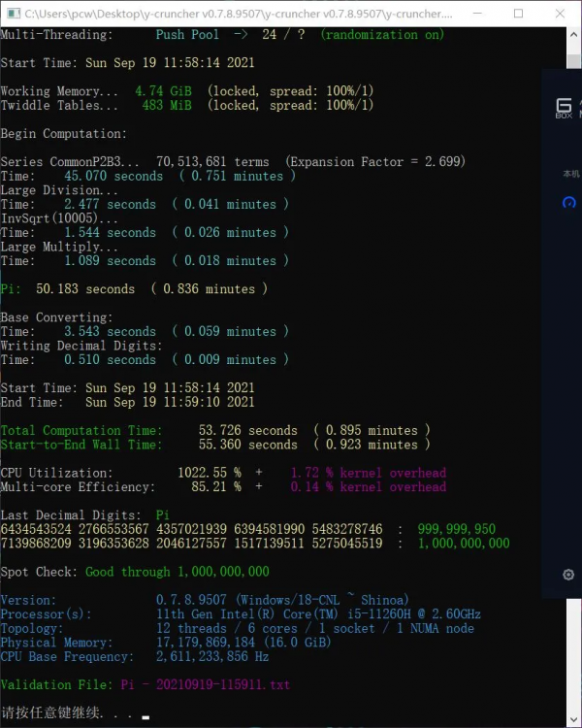This screenshot has width=582, height=728.
Task: Maximize the y-cruncher console window
Action: click(x=519, y=14)
